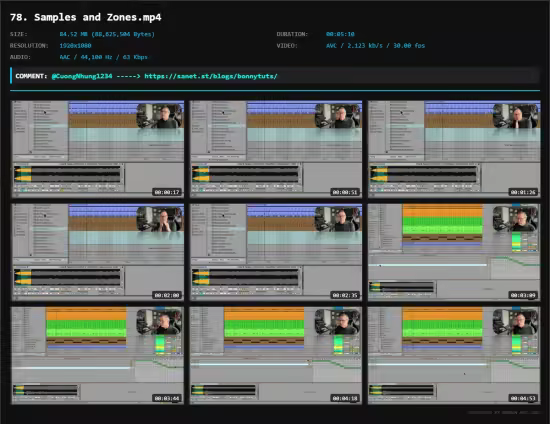Open the thumbnail stamped 00:00:17
Viewport: 550px width, 424px height.
98,149
